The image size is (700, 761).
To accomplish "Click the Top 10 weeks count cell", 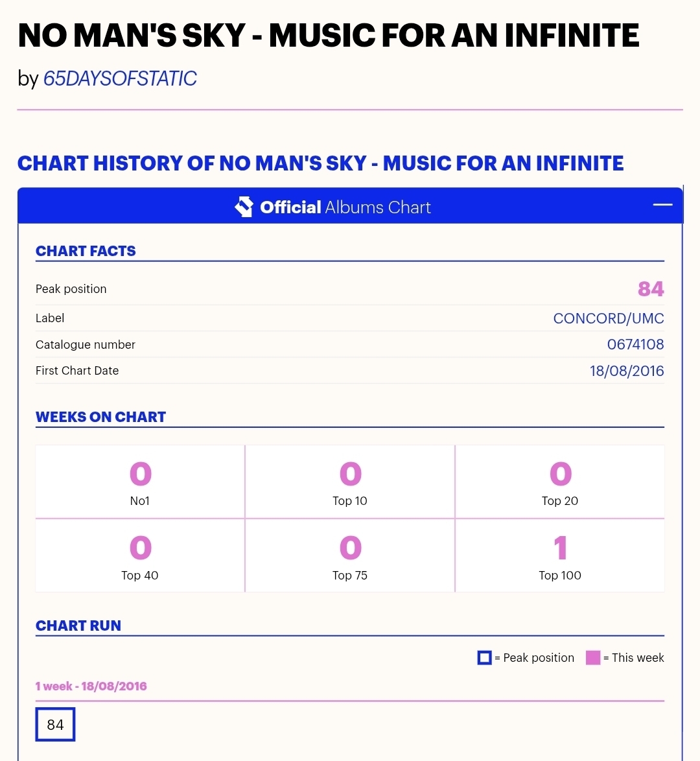I will click(350, 482).
